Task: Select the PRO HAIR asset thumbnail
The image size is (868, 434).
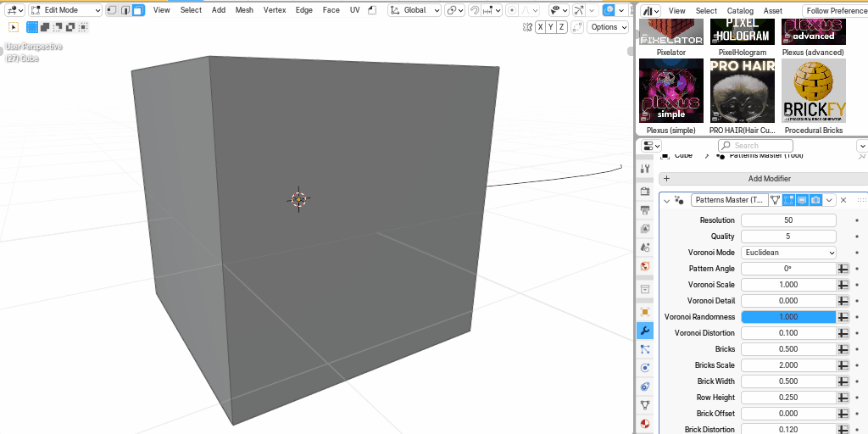Action: click(x=743, y=91)
